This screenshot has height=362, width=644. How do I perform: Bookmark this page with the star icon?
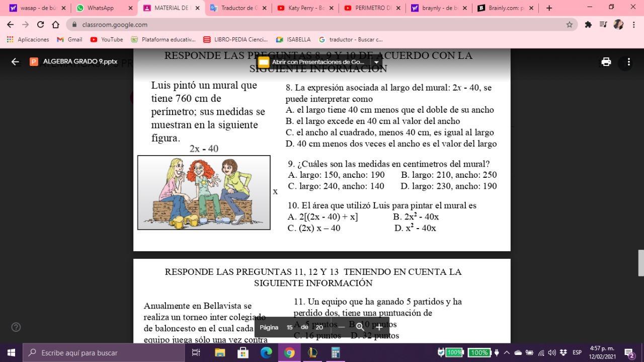pyautogui.click(x=570, y=24)
